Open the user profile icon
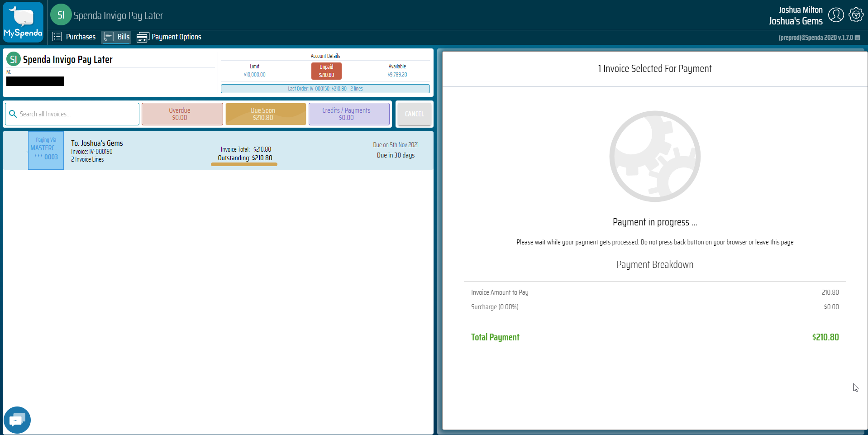868x435 pixels. click(x=836, y=15)
